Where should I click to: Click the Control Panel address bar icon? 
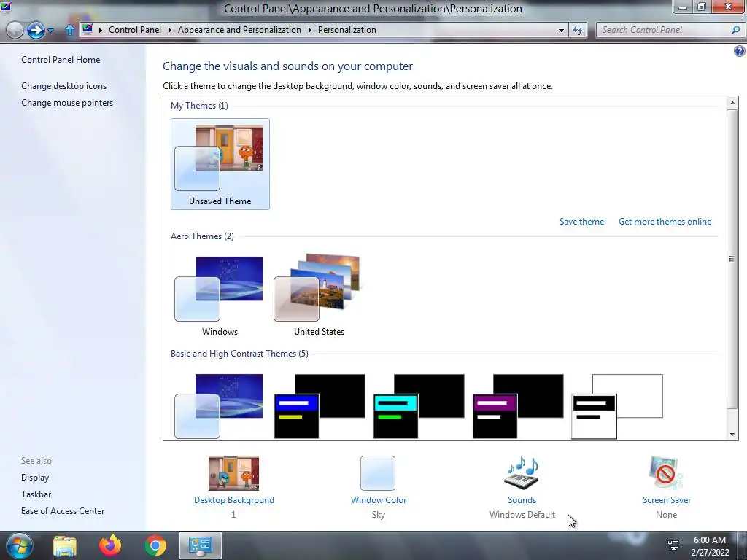[88, 29]
